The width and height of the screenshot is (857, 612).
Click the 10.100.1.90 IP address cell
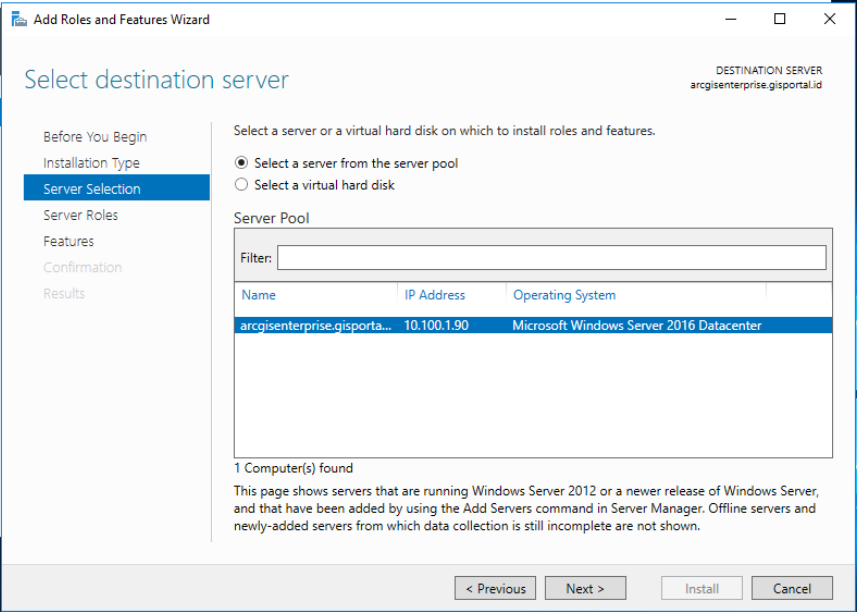click(436, 325)
